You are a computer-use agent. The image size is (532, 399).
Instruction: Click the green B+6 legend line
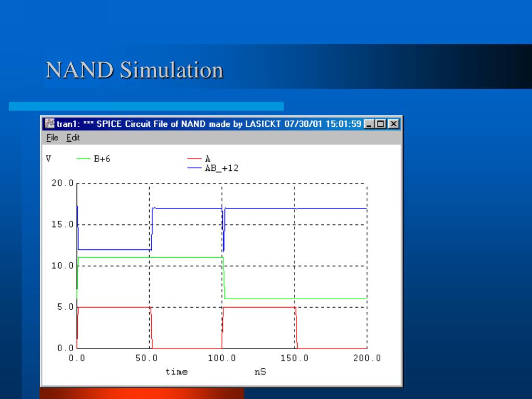click(x=84, y=159)
